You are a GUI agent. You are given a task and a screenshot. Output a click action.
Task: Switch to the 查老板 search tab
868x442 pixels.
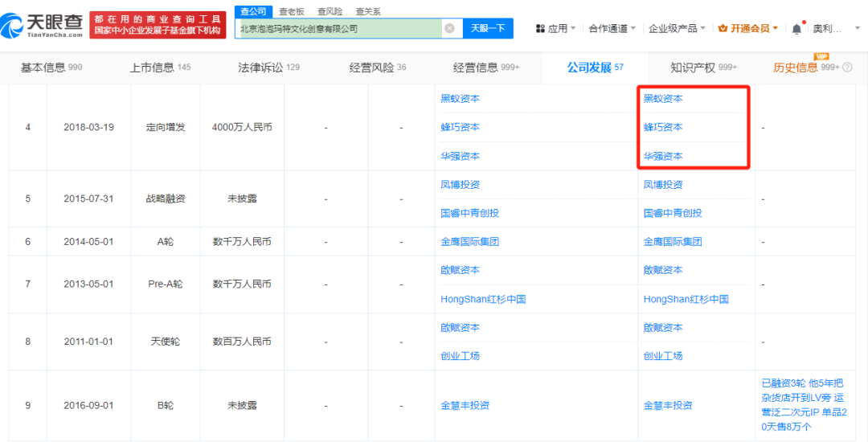(x=290, y=11)
